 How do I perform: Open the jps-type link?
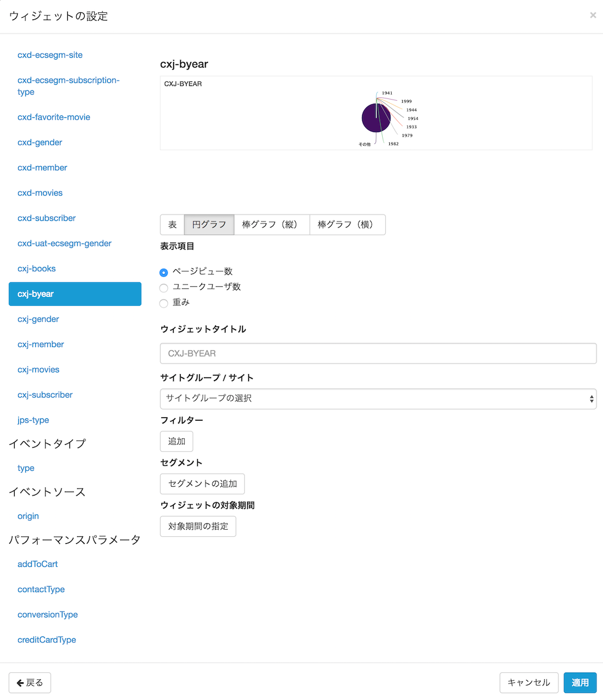point(34,420)
